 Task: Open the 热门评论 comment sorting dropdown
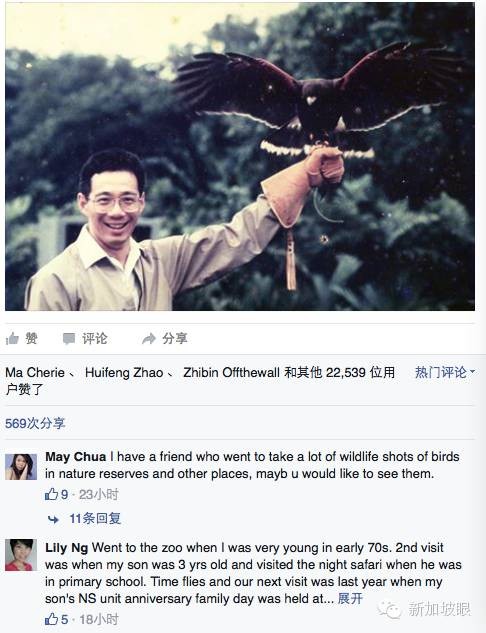[x=445, y=372]
